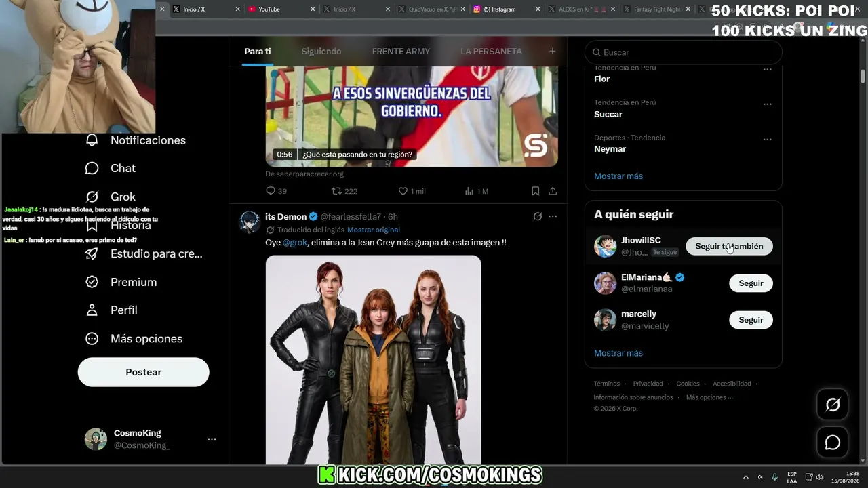This screenshot has width=868, height=488.
Task: Open the Grok icon in left sidebar
Action: point(92,197)
